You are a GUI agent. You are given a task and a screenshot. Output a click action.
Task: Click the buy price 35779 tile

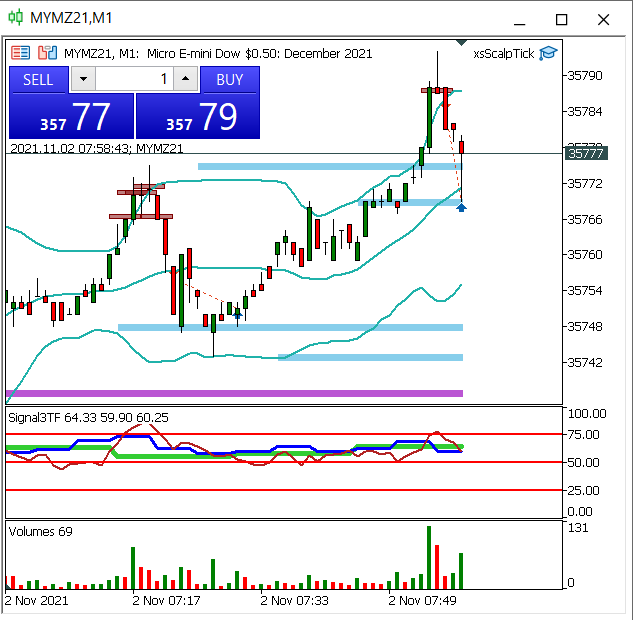pyautogui.click(x=198, y=116)
